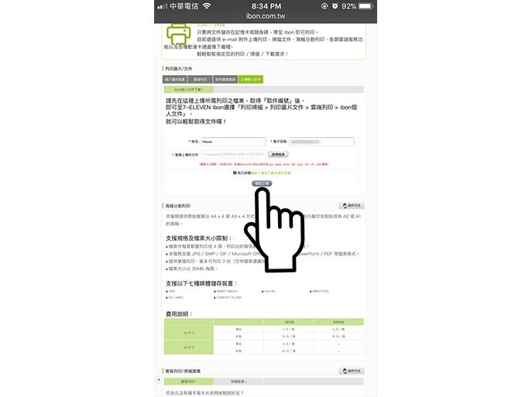Image resolution: width=532 pixels, height=397 pixels.
Task: Focus the 電子信箱 email input field
Action: coord(321,142)
